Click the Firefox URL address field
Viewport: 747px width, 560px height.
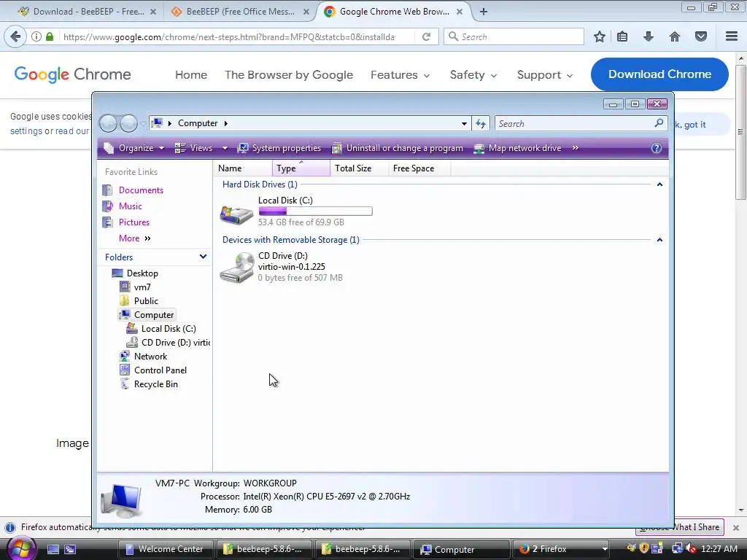(x=228, y=36)
